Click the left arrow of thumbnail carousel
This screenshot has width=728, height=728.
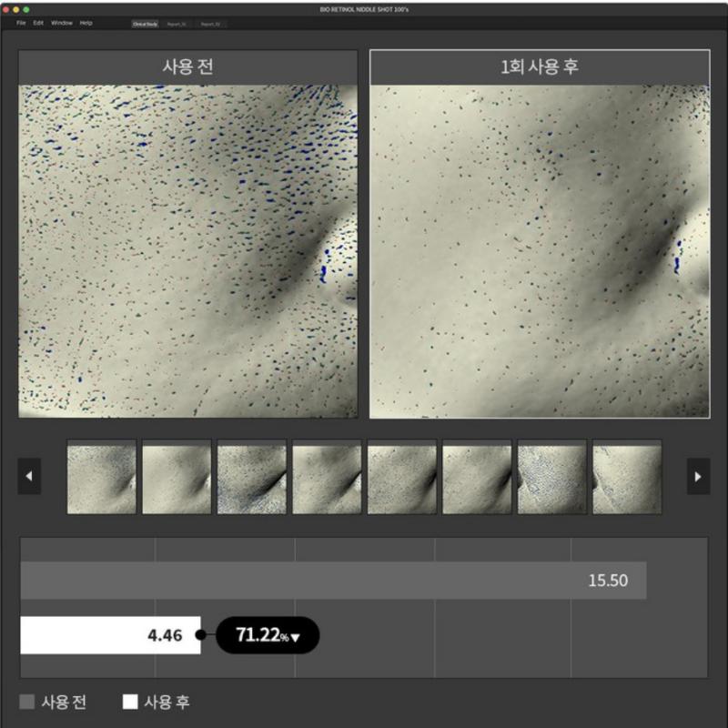(x=29, y=476)
